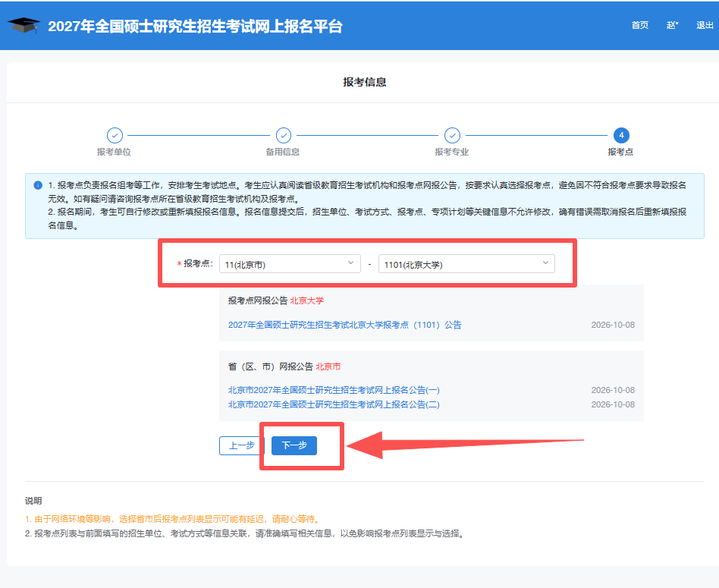The image size is (719, 588).
Task: Open the 赵* user menu in header
Action: pos(672,25)
